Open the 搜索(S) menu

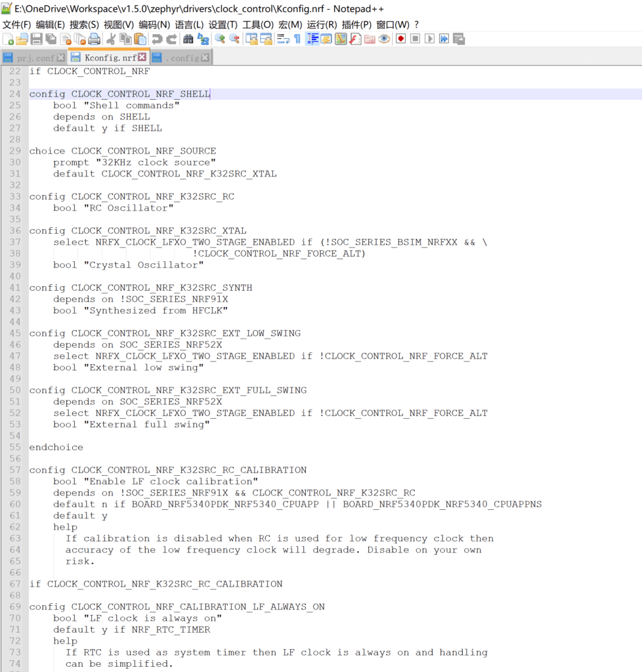85,25
